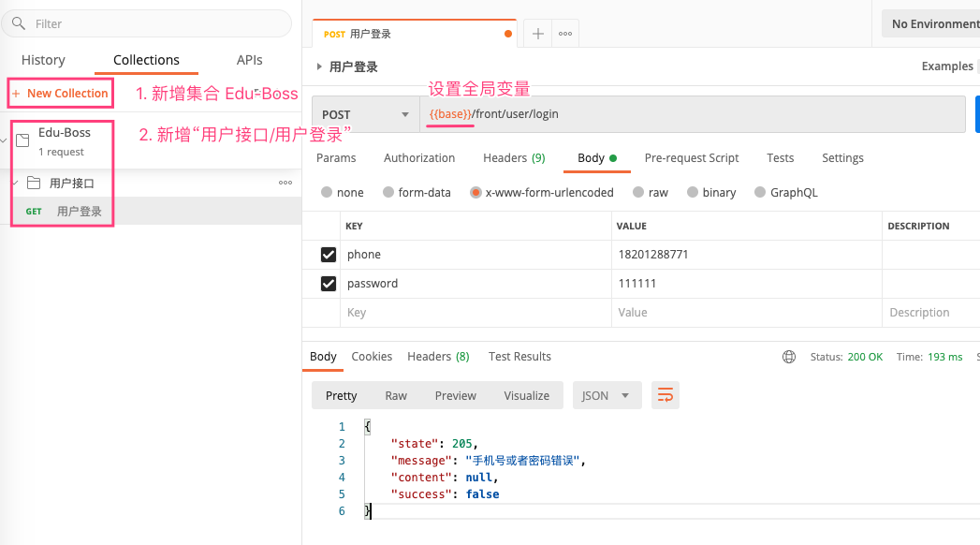Switch response view to Raw
The width and height of the screenshot is (980, 545).
click(396, 395)
